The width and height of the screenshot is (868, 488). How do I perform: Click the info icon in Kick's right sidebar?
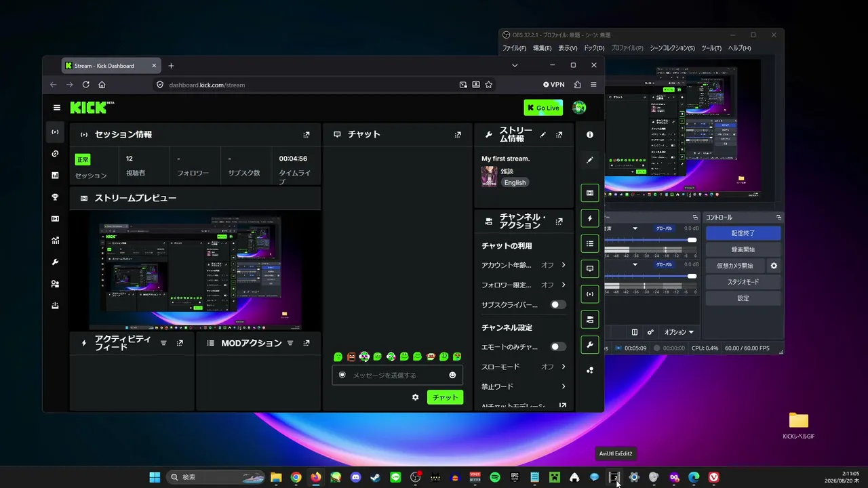590,135
